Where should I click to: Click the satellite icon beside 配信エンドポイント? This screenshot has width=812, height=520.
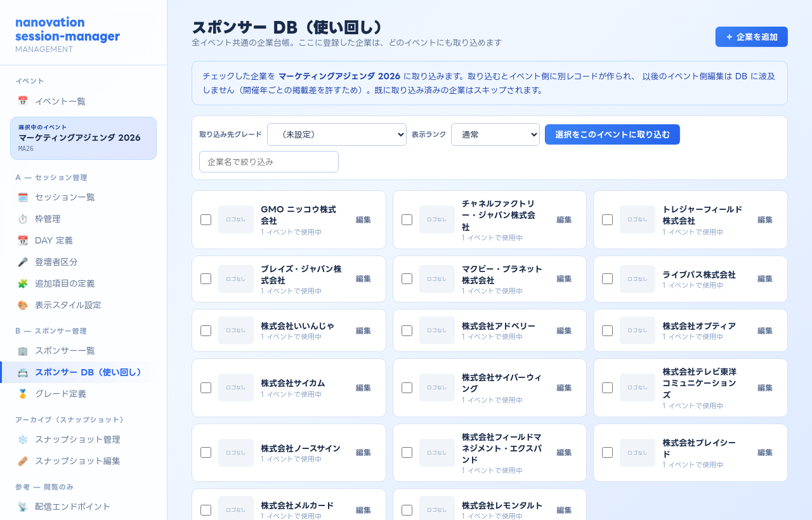pyautogui.click(x=23, y=507)
